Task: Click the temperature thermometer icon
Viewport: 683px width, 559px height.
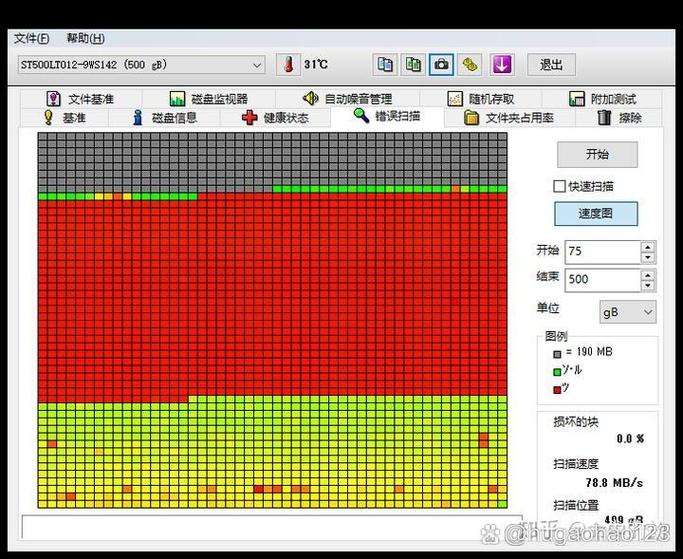Action: (x=288, y=65)
